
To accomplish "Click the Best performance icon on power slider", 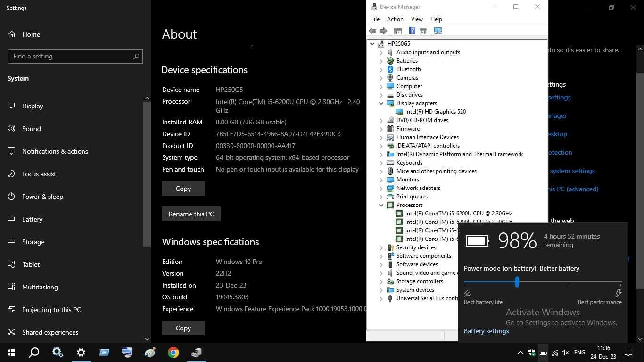I will 618,293.
